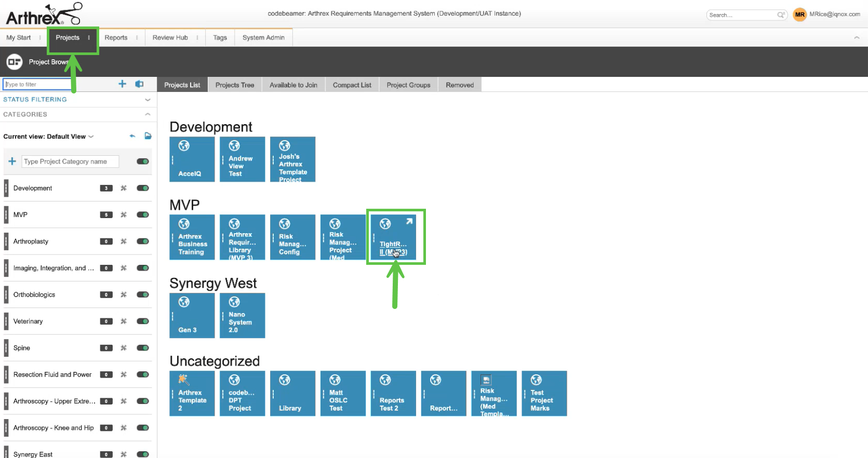The image size is (868, 458).
Task: Click the open folder icon beside Current view
Action: pos(148,136)
